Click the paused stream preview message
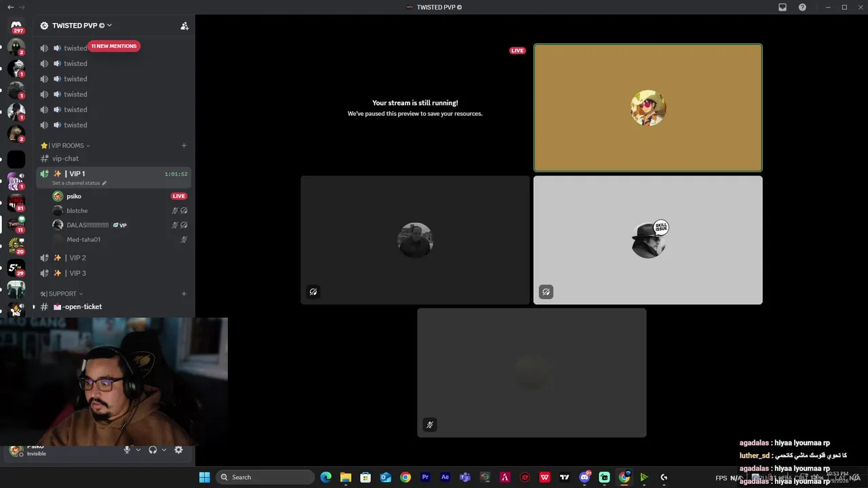Screen dimensions: 868x488 tap(415, 108)
